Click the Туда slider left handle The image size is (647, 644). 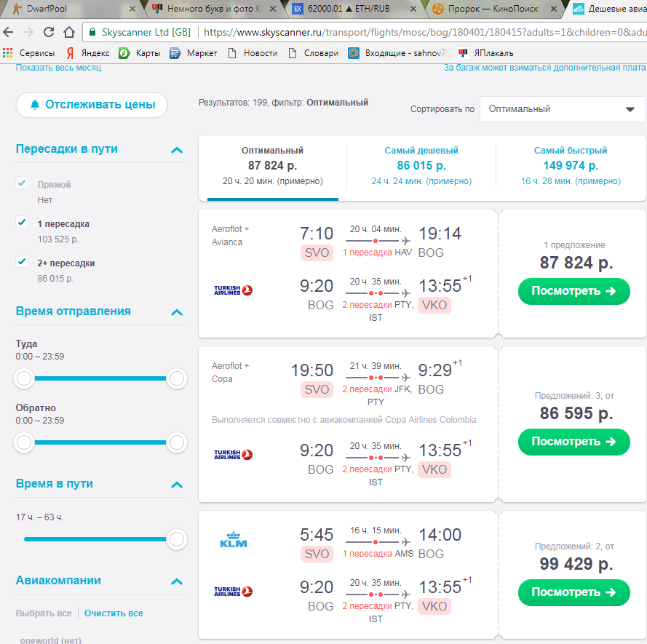24,378
